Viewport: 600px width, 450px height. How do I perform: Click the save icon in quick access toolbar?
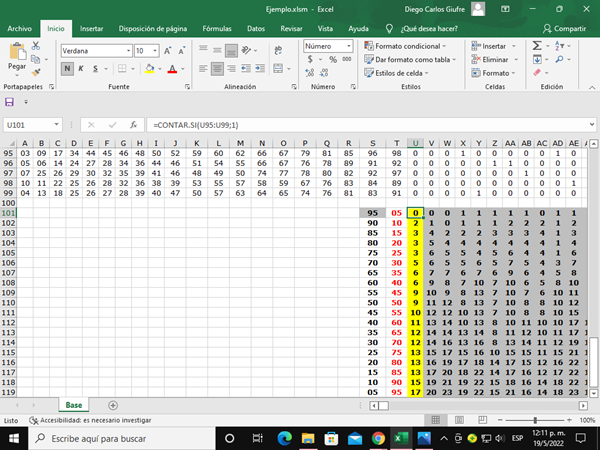10,102
